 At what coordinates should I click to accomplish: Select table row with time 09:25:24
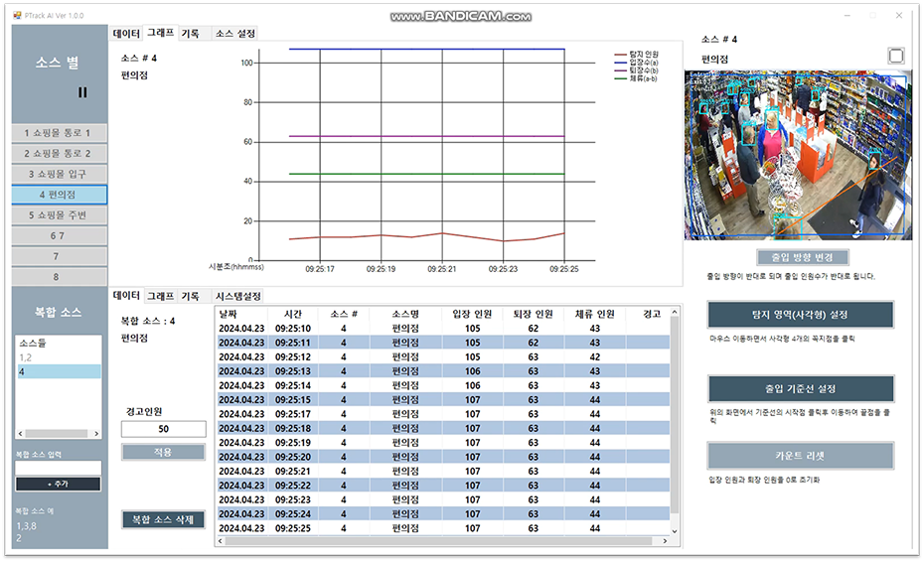(443, 514)
